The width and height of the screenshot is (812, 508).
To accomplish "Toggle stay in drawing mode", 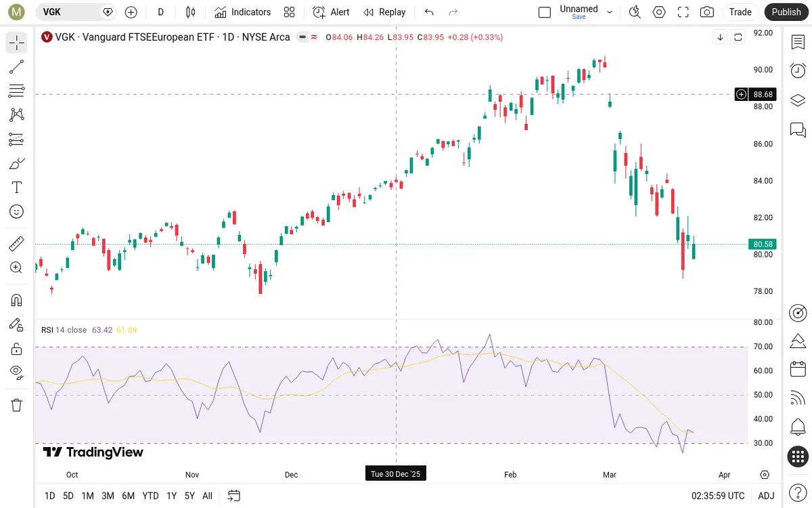I will pyautogui.click(x=17, y=324).
